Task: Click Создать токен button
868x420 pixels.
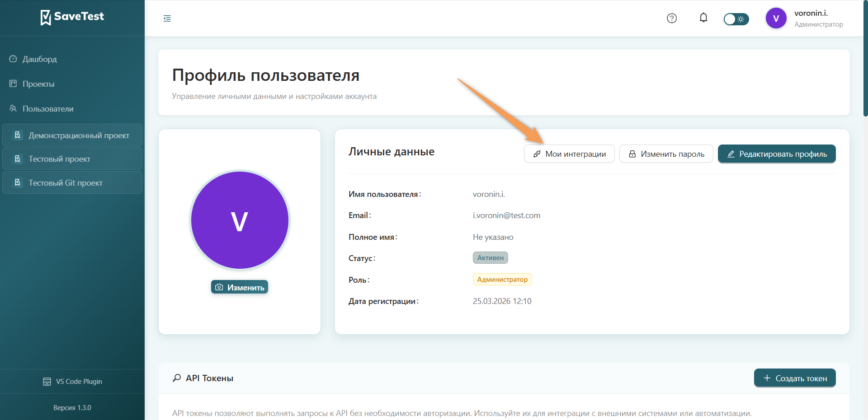Action: (795, 378)
